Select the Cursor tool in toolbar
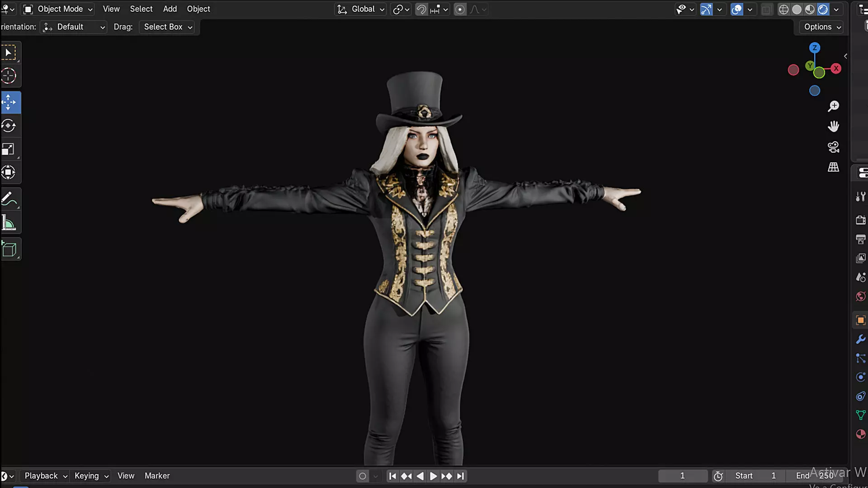Image resolution: width=868 pixels, height=488 pixels. point(9,76)
